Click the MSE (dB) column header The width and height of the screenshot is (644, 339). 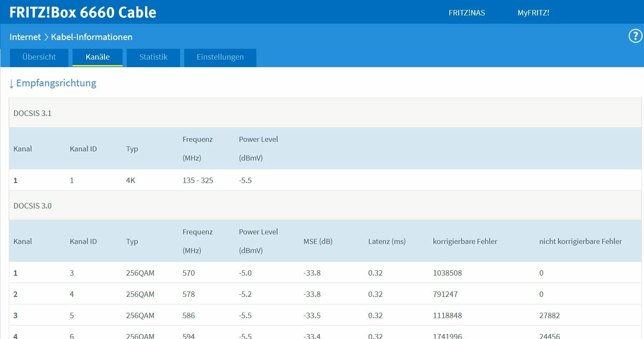click(x=318, y=241)
